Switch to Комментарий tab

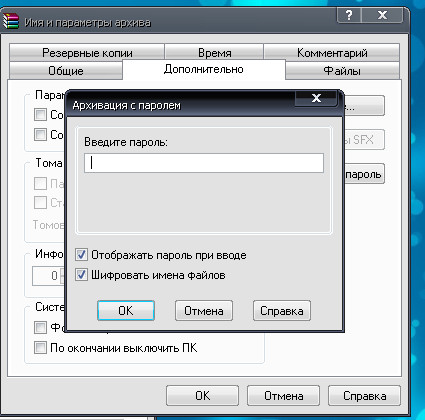(x=332, y=53)
